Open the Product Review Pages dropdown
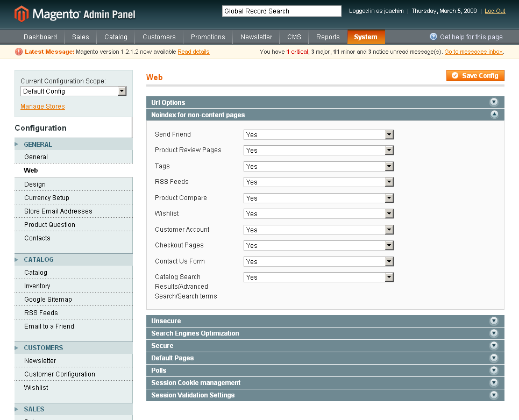 pyautogui.click(x=319, y=150)
